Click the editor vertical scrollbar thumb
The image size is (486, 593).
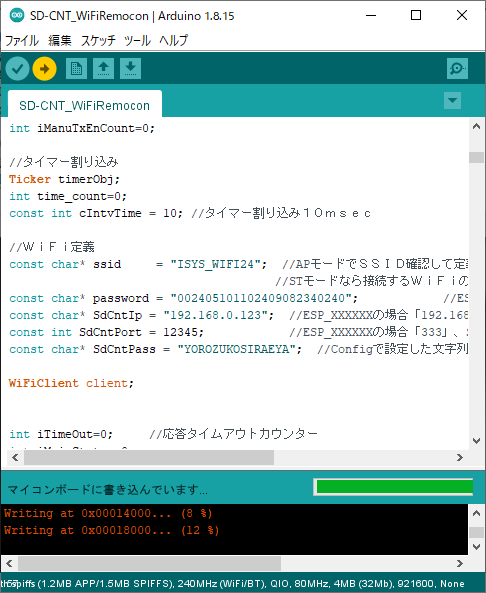[477, 157]
